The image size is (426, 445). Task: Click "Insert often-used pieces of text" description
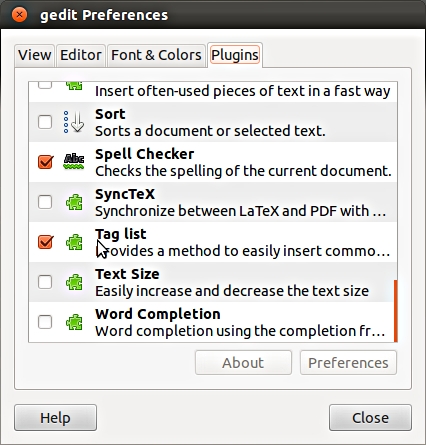(243, 91)
